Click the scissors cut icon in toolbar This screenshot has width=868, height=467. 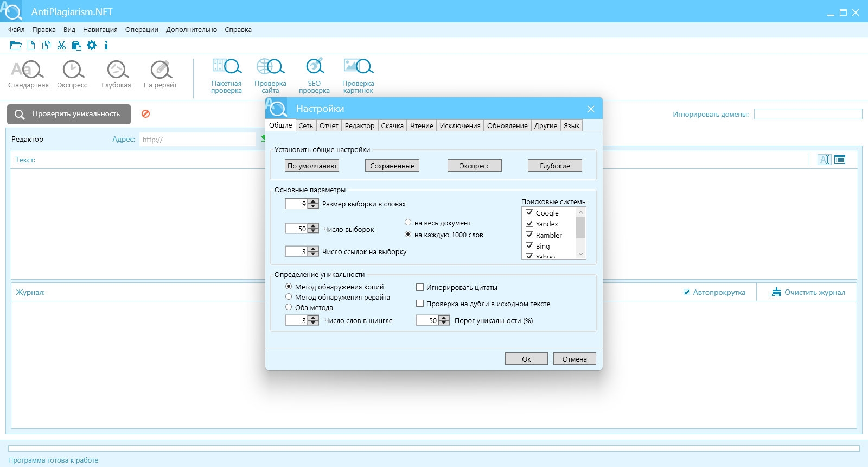pyautogui.click(x=62, y=46)
